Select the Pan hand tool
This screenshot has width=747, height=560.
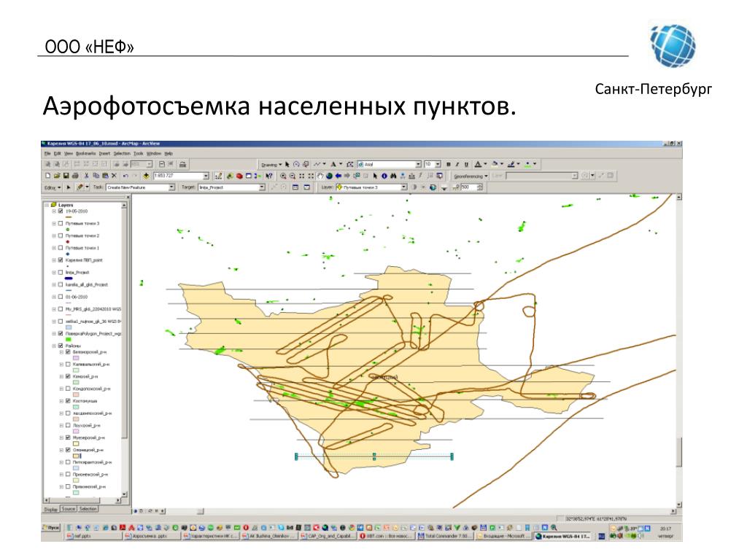[x=320, y=176]
